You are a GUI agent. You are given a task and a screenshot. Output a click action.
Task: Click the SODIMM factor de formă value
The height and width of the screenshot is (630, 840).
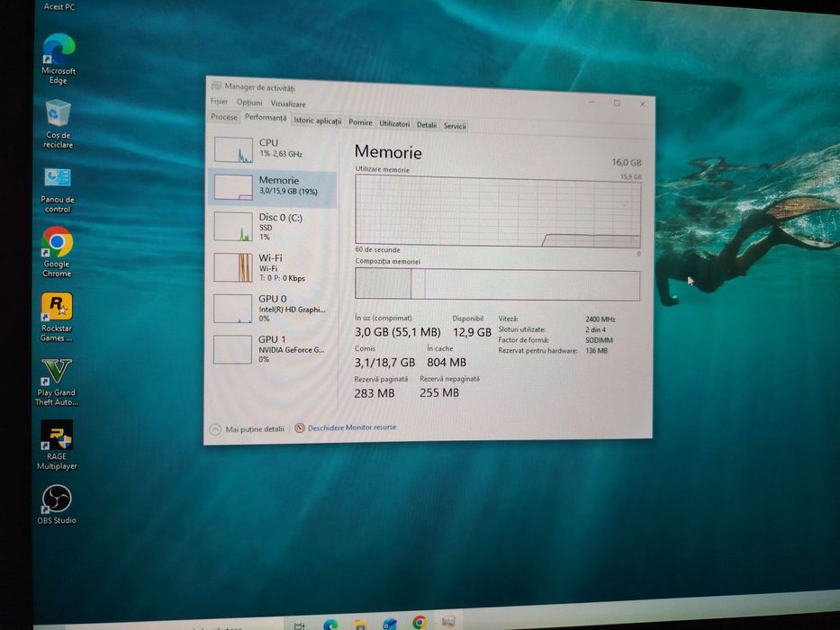coord(599,340)
